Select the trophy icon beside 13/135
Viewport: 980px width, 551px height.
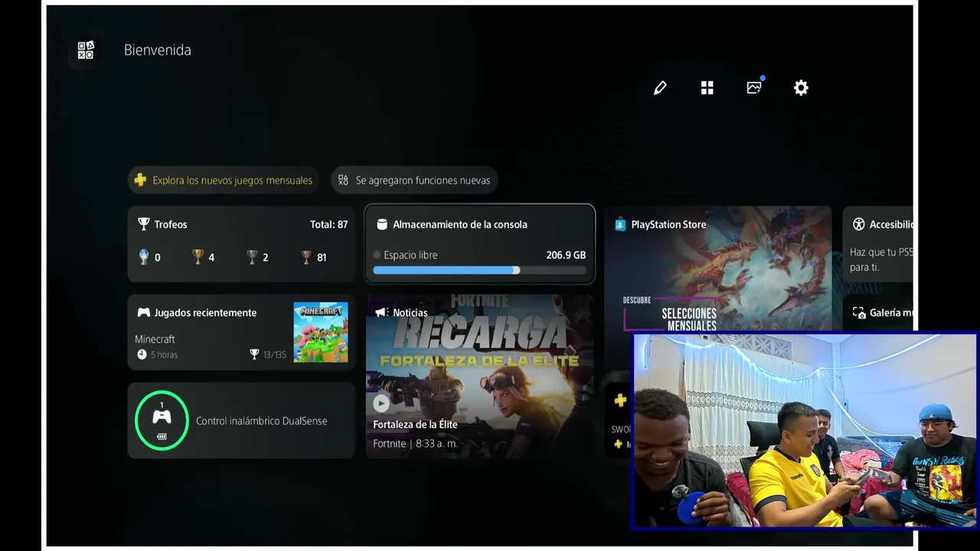tap(254, 354)
